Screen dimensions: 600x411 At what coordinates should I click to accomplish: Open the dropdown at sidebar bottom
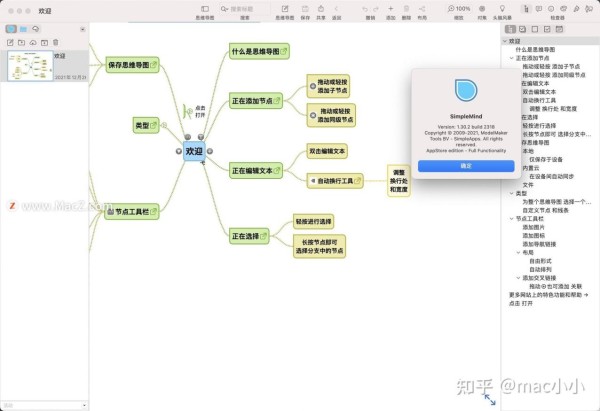(x=84, y=405)
